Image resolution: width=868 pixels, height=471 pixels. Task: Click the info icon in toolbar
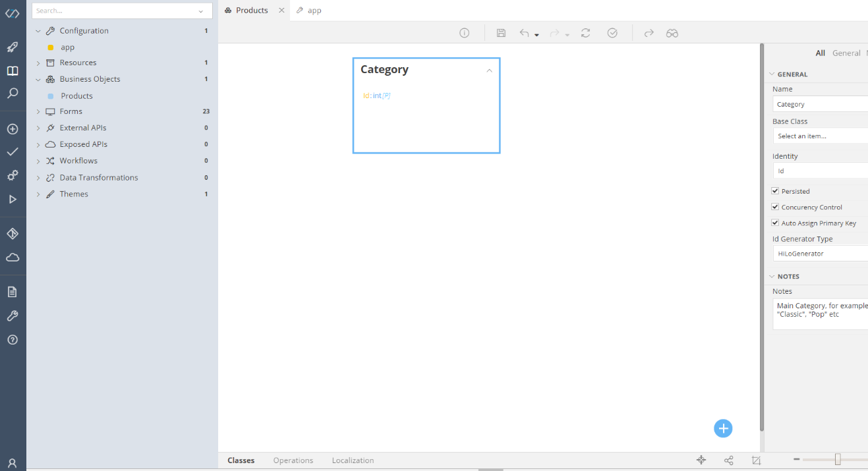tap(464, 33)
